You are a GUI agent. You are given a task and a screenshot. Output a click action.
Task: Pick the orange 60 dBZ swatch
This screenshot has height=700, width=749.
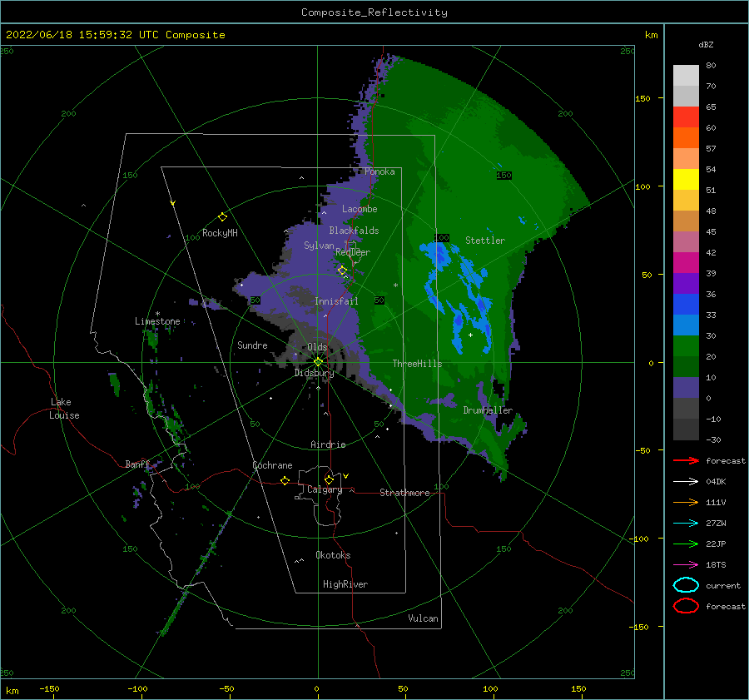pos(686,137)
